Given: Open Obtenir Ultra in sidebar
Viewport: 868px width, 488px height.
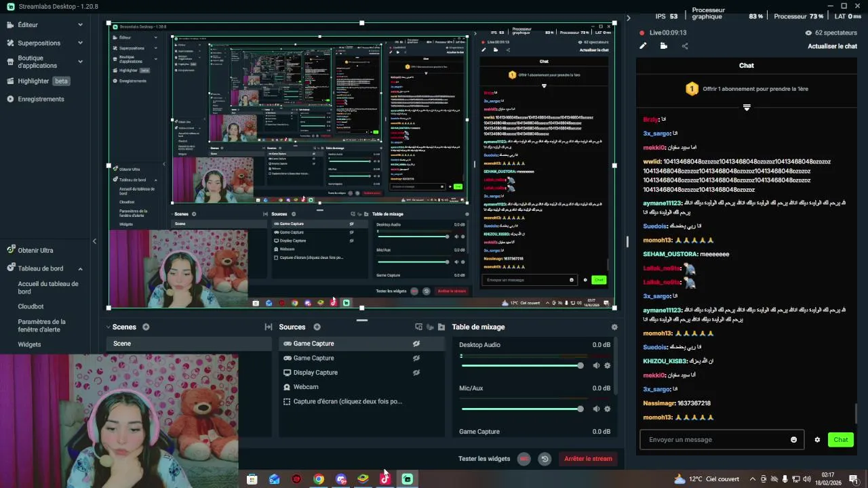Looking at the screenshot, I should (35, 250).
